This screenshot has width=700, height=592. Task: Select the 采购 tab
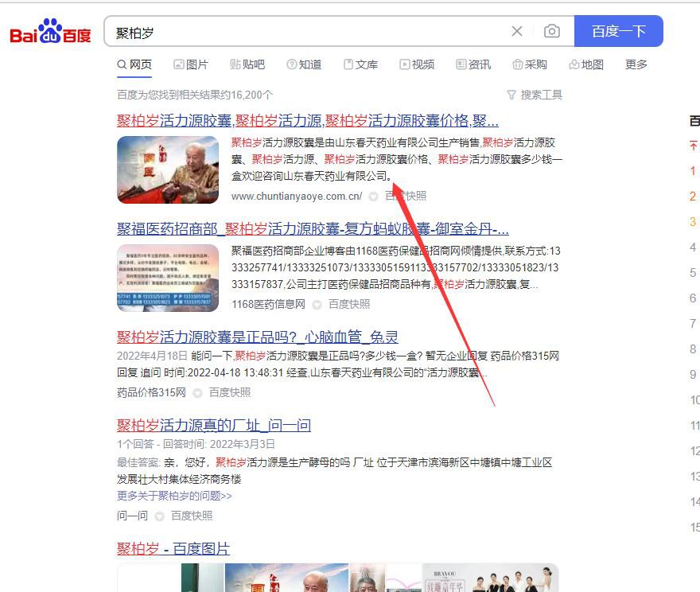(x=530, y=64)
